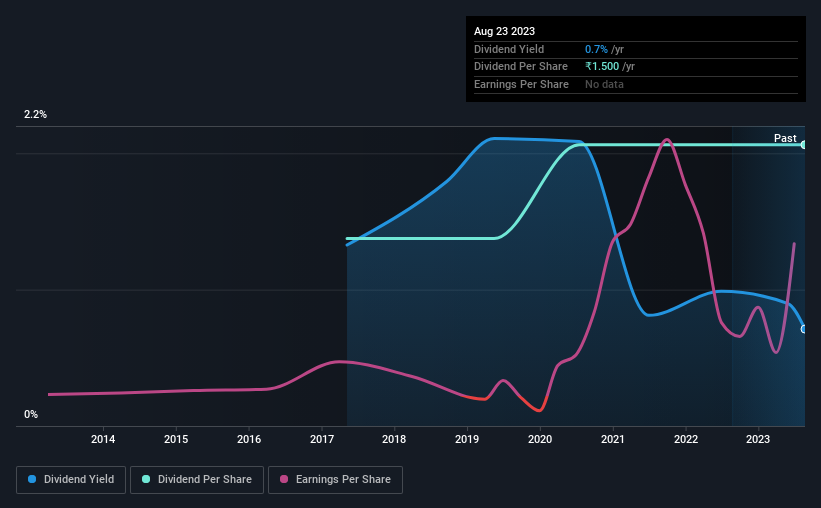821x508 pixels.
Task: Toggle the Earnings Per Share legend button
Action: coord(335,480)
